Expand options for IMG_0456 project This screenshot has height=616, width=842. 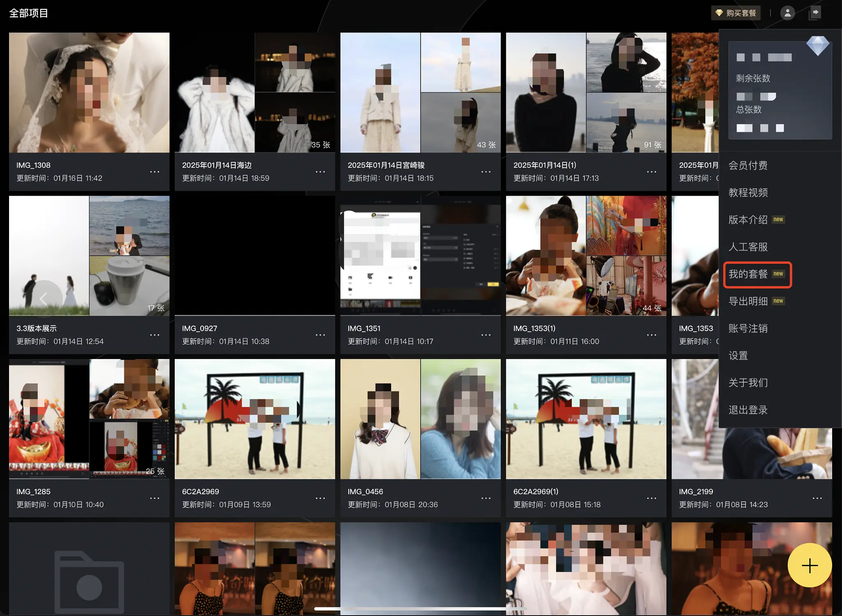(486, 498)
